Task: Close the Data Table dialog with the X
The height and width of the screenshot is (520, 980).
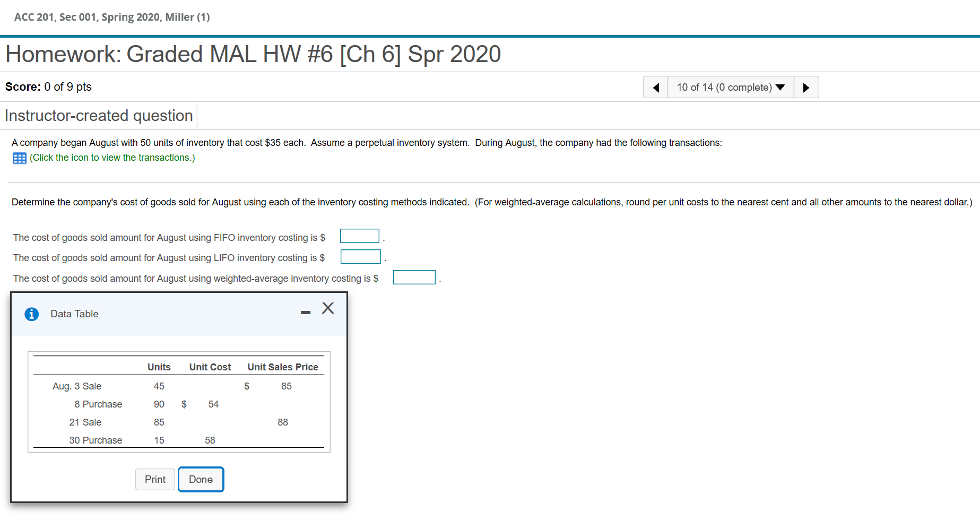Action: [x=327, y=308]
